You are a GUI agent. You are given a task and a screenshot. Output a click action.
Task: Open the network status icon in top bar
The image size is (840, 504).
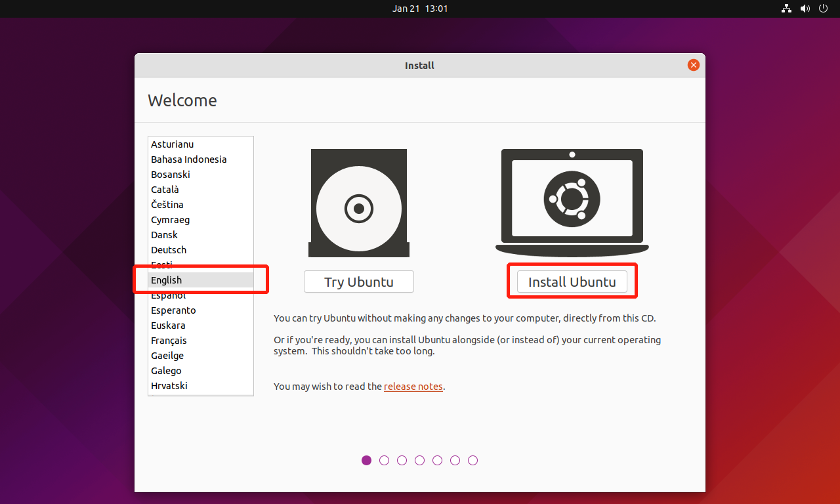coord(786,9)
